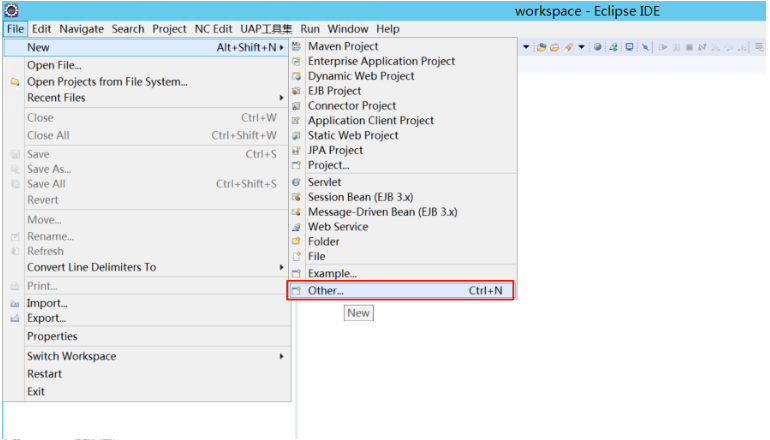Click the Session Bean icon
770x440 pixels.
tap(296, 197)
